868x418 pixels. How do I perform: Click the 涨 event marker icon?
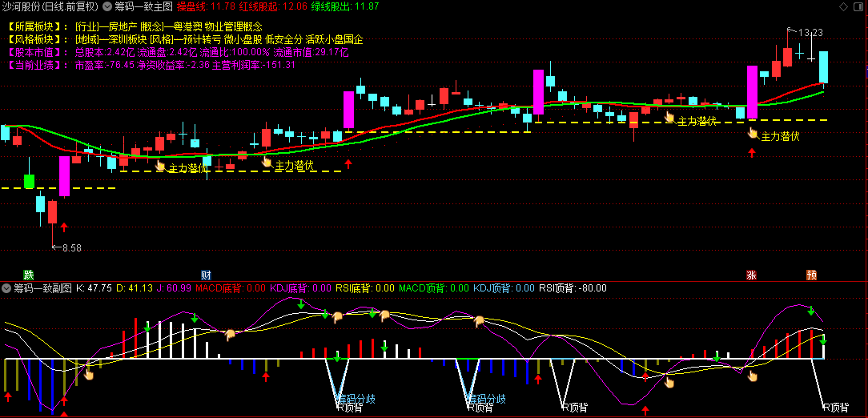point(751,275)
